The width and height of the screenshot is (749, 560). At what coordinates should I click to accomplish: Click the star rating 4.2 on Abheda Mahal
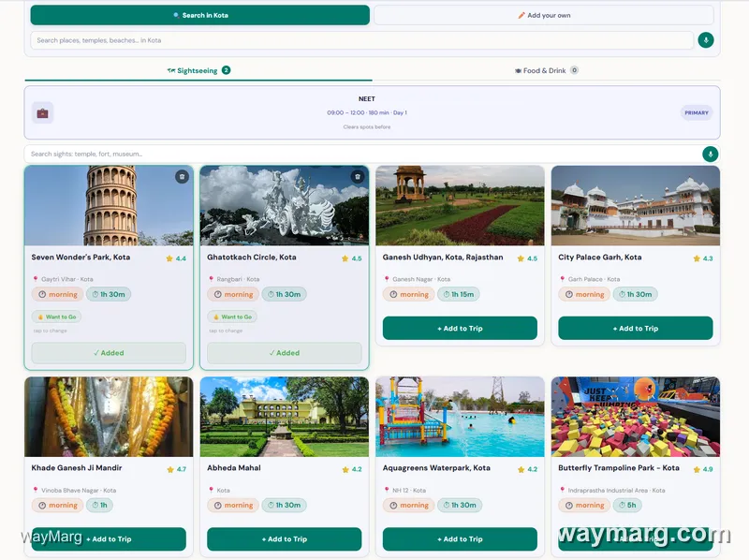(352, 469)
